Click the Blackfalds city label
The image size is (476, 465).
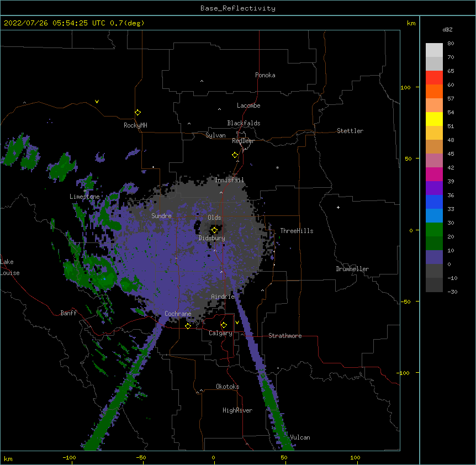(x=244, y=123)
